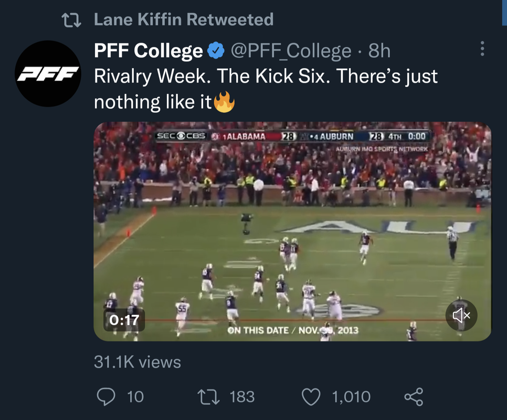Click the 183 retweet count

point(241,397)
